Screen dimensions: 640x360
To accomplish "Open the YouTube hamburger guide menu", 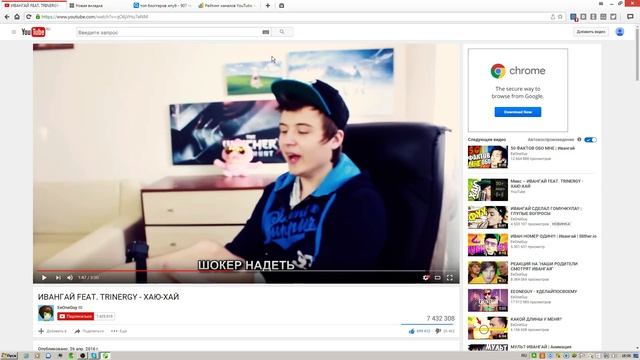I will point(13,32).
